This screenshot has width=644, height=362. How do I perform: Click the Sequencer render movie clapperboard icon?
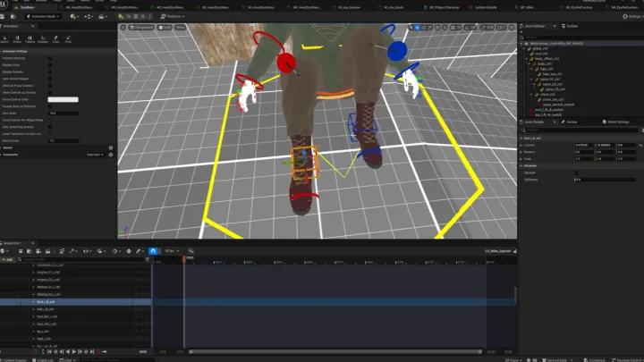point(47,251)
